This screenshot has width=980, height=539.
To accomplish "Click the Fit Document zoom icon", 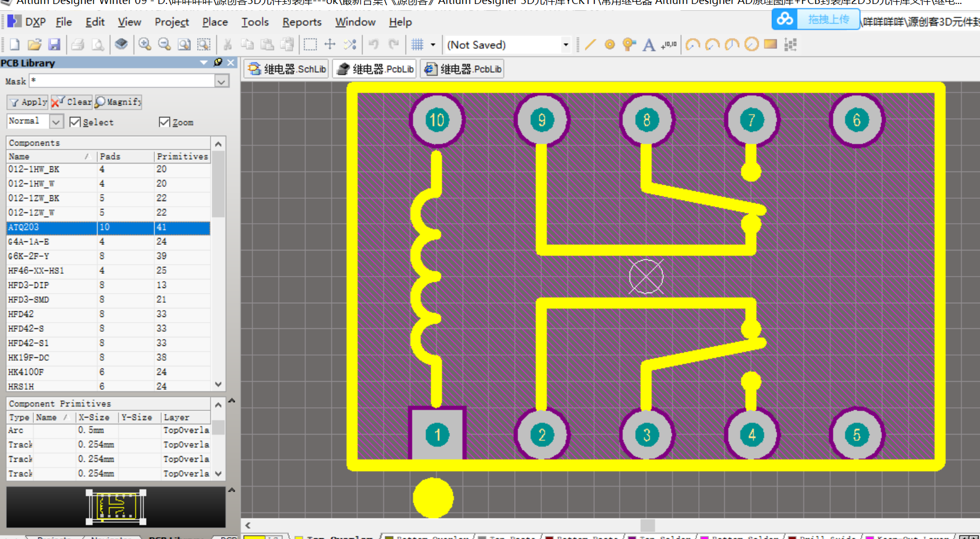I will coord(184,44).
